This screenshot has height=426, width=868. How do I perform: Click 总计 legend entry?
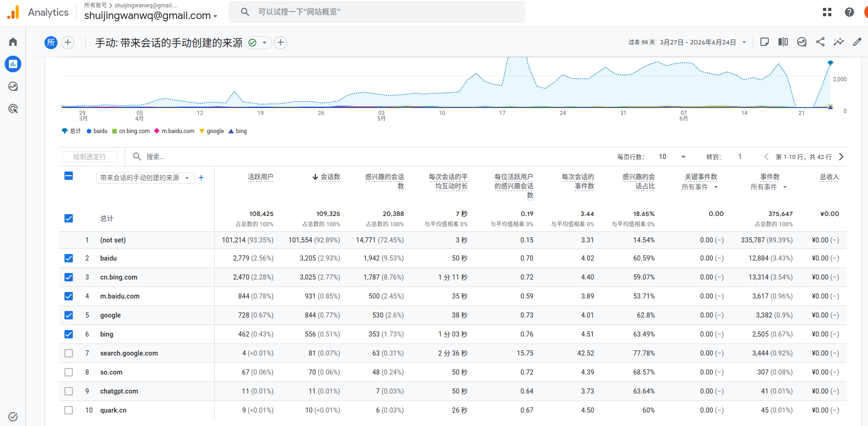(x=71, y=131)
